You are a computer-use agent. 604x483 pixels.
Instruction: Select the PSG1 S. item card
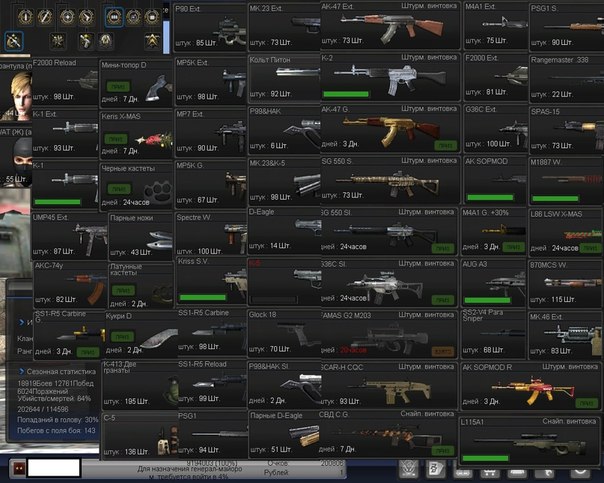(x=566, y=27)
